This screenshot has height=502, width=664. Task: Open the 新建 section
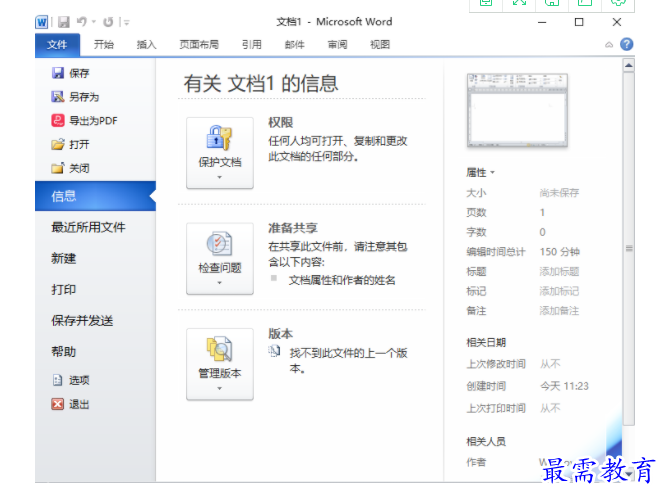click(64, 258)
